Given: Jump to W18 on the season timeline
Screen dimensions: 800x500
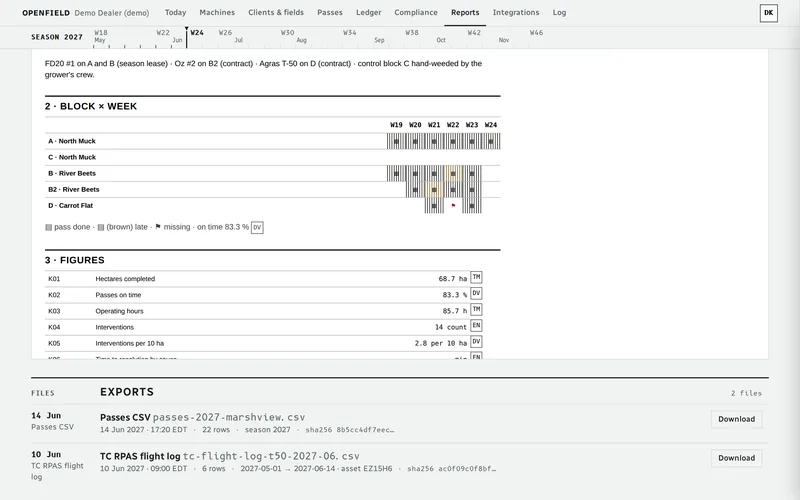Looking at the screenshot, I should (x=101, y=33).
